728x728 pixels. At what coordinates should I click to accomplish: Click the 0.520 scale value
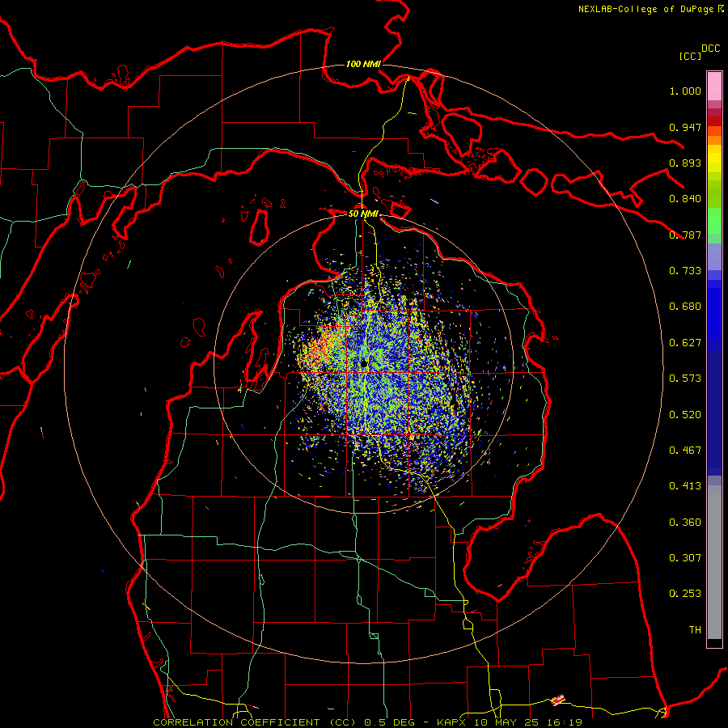pos(685,415)
